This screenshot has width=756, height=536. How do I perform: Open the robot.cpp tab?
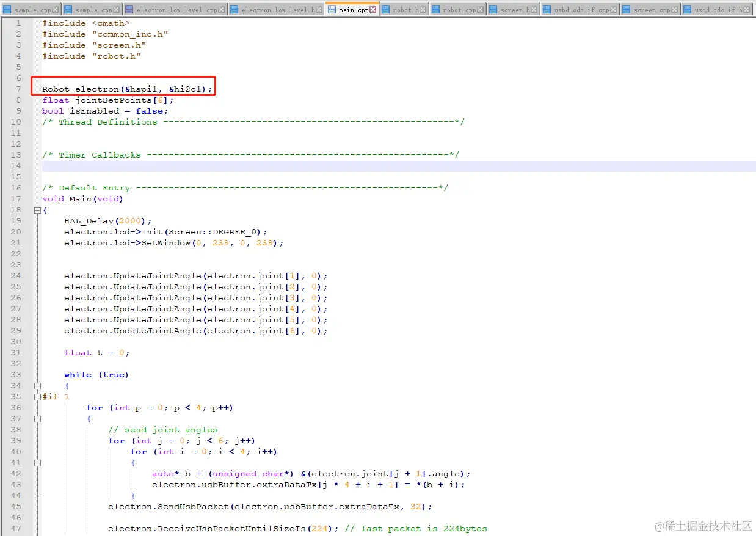(x=458, y=10)
